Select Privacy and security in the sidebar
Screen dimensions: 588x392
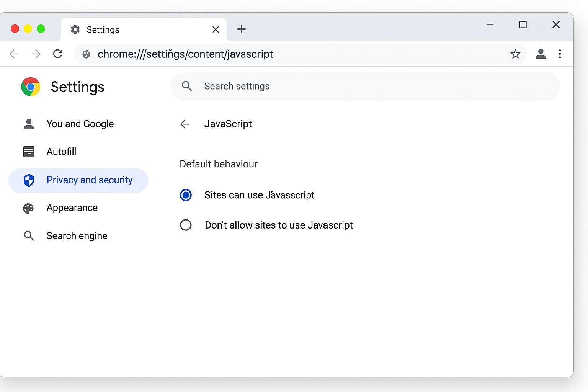click(89, 180)
